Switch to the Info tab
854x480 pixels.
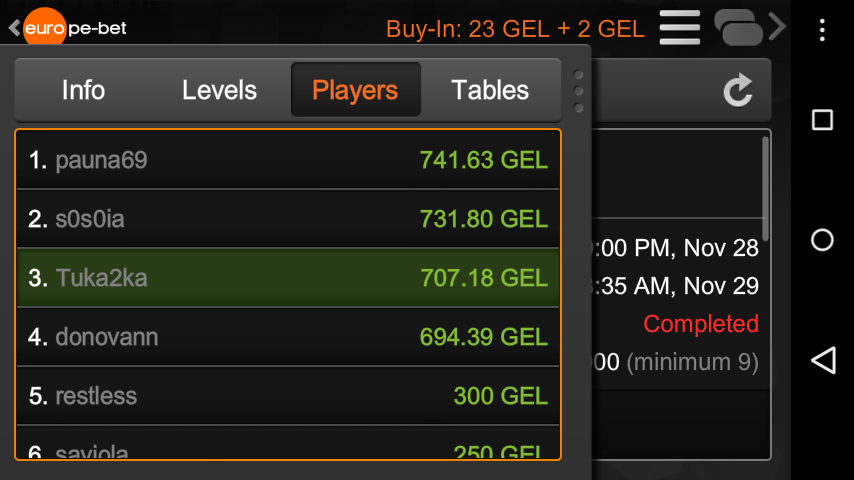click(x=83, y=90)
